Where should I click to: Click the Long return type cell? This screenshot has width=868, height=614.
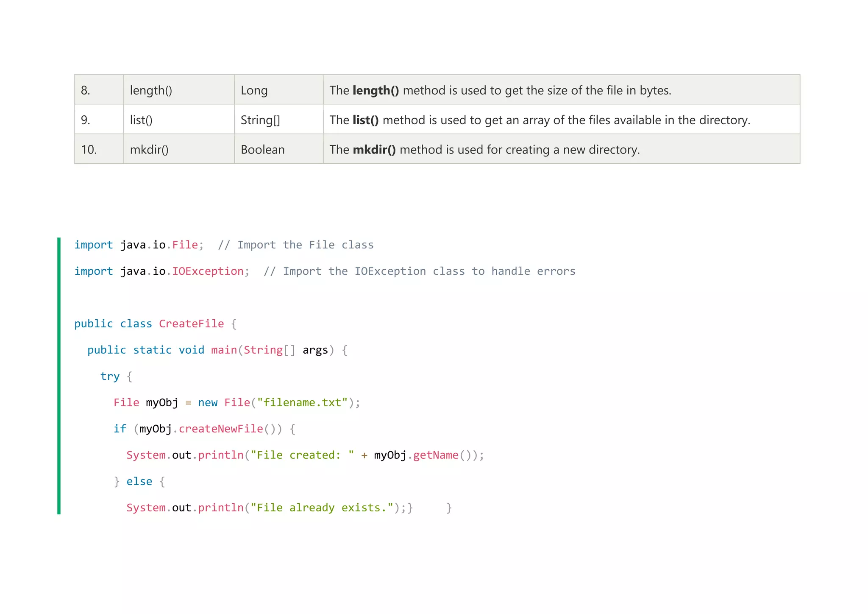coord(254,90)
